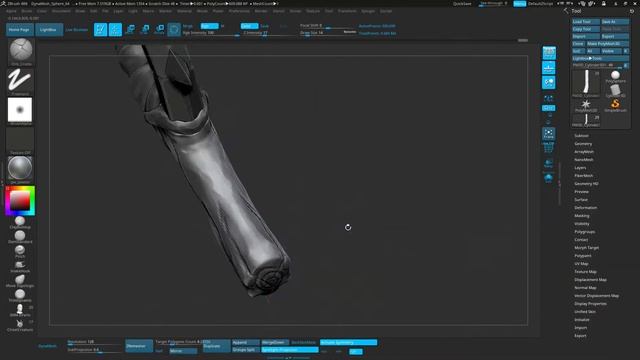
Task: Expand the Subtool section
Action: tap(581, 136)
